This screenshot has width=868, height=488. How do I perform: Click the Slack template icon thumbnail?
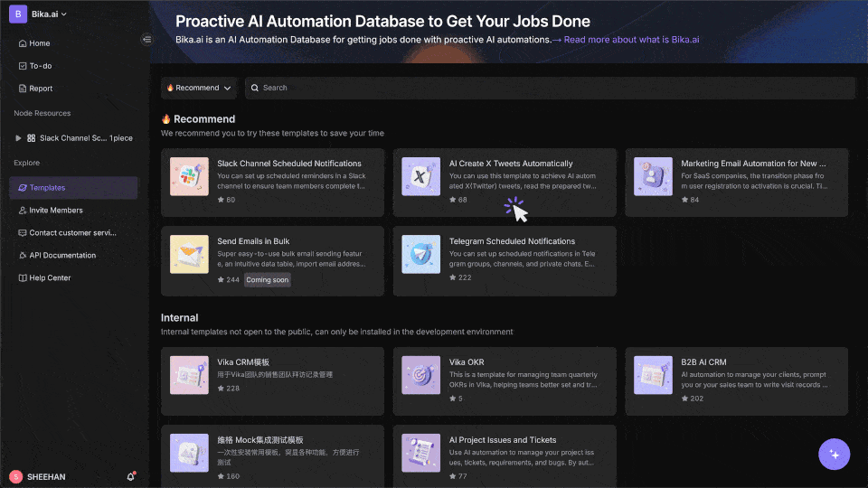(x=189, y=176)
